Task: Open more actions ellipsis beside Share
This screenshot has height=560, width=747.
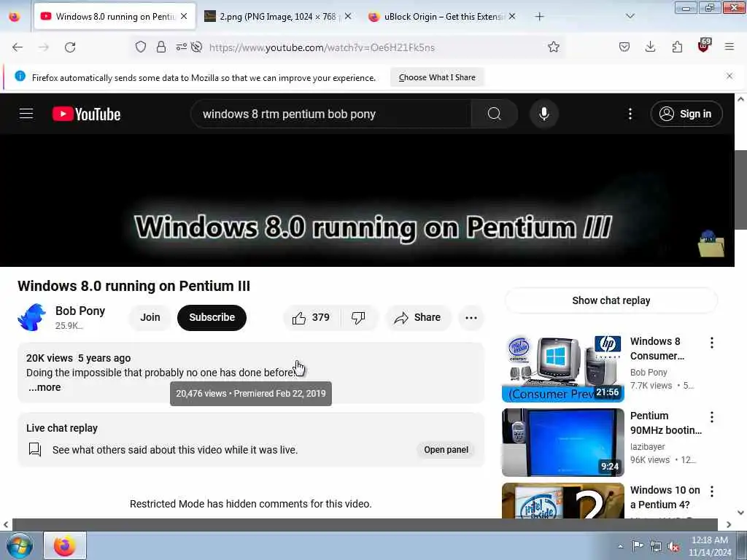Action: (x=471, y=318)
